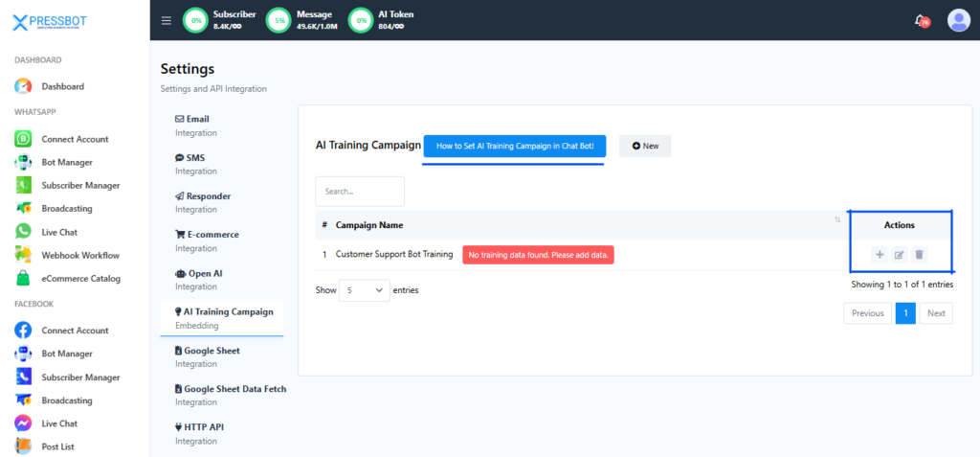980x457 pixels.
Task: Toggle sidebar with hamburger menu icon
Action: coord(167,20)
